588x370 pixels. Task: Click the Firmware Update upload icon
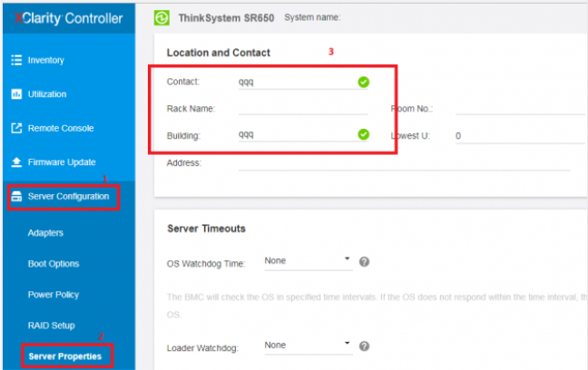pos(16,162)
